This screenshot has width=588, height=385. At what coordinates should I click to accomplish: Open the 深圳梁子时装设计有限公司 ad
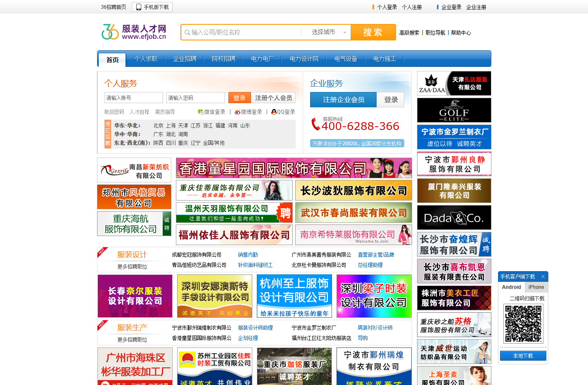(374, 296)
